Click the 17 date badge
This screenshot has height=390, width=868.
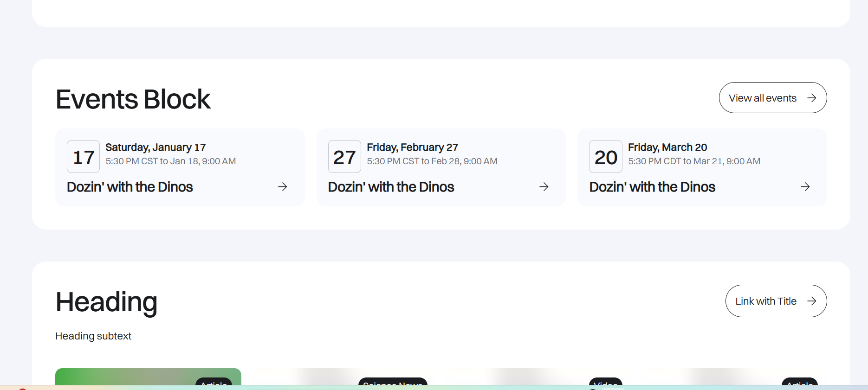tap(84, 157)
